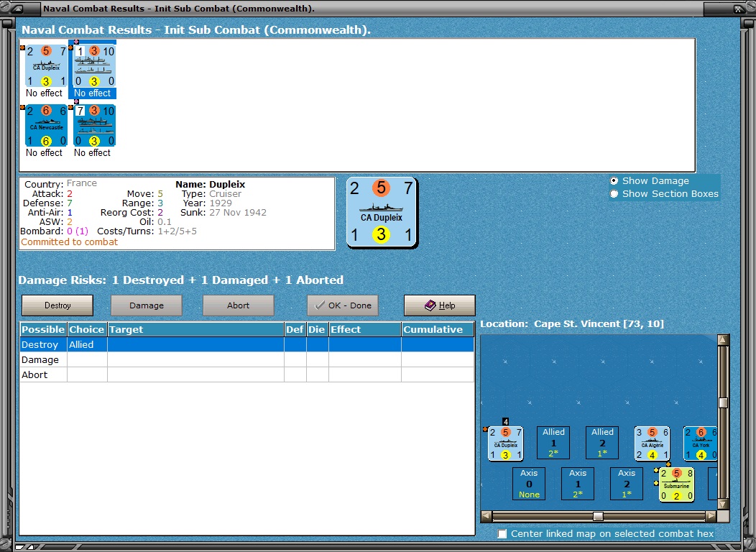Click the highlighted convoy counter with 1 3 10
This screenshot has width=756, height=552.
point(95,66)
